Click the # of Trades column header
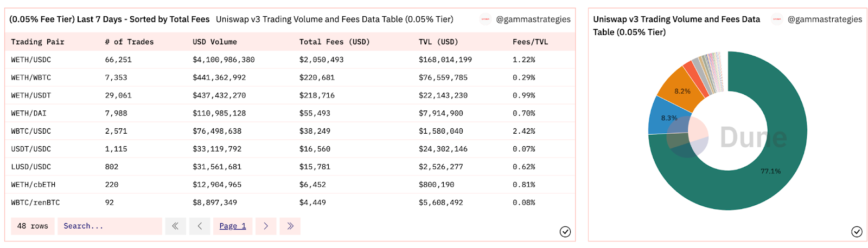This screenshot has width=868, height=248. [129, 42]
